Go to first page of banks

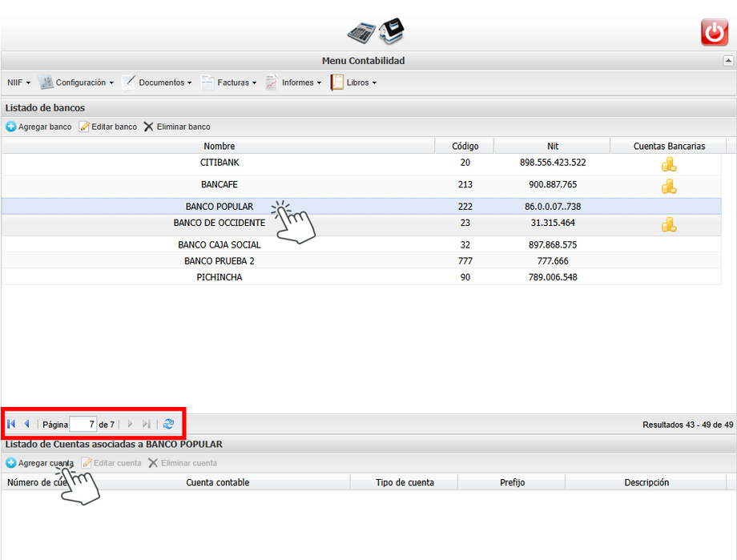point(11,424)
